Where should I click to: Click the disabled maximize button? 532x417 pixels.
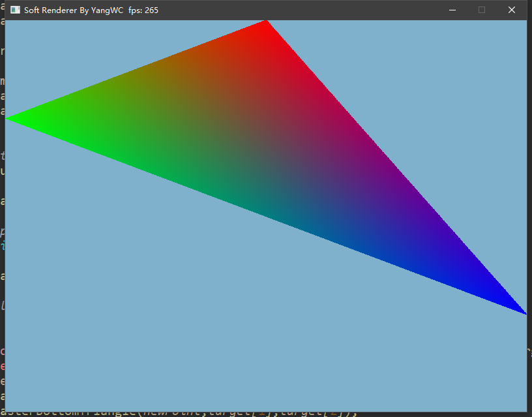click(482, 10)
